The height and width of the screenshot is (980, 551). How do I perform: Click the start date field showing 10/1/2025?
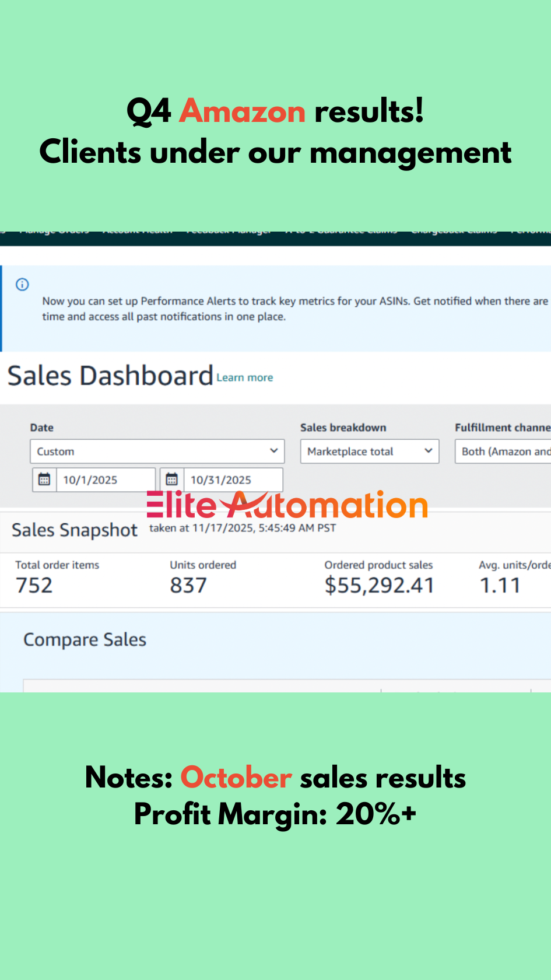click(x=105, y=480)
